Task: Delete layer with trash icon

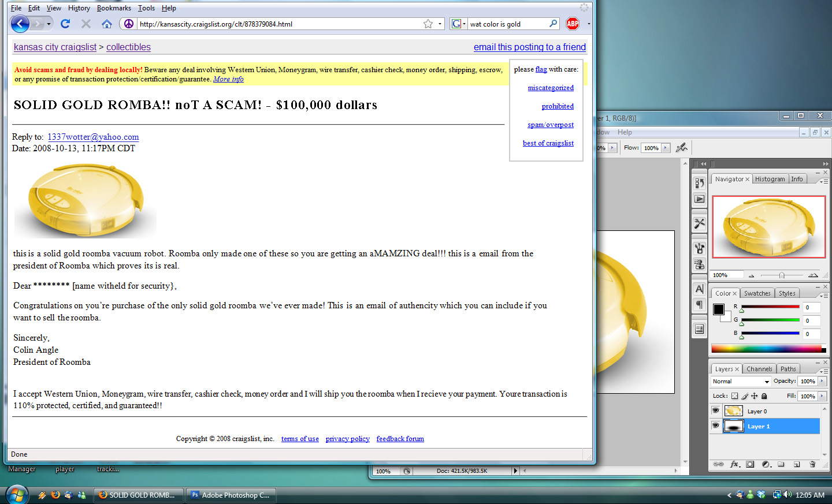Action: tap(812, 464)
